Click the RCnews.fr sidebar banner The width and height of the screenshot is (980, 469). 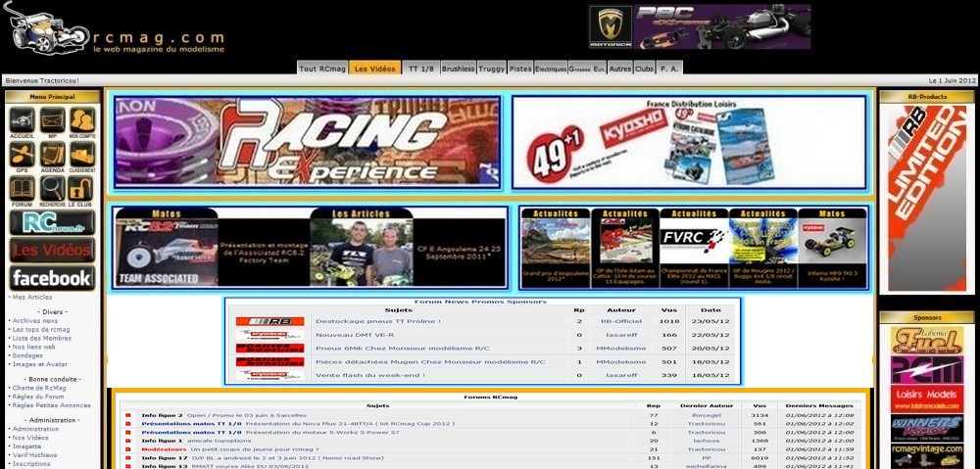[x=52, y=222]
